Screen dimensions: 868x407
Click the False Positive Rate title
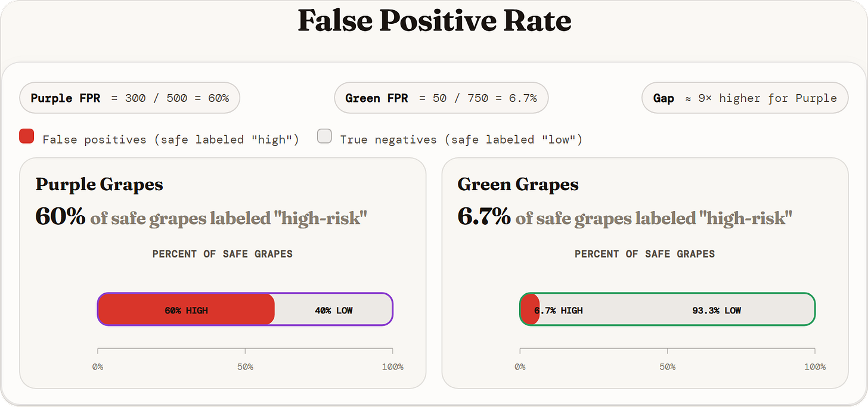pyautogui.click(x=434, y=21)
